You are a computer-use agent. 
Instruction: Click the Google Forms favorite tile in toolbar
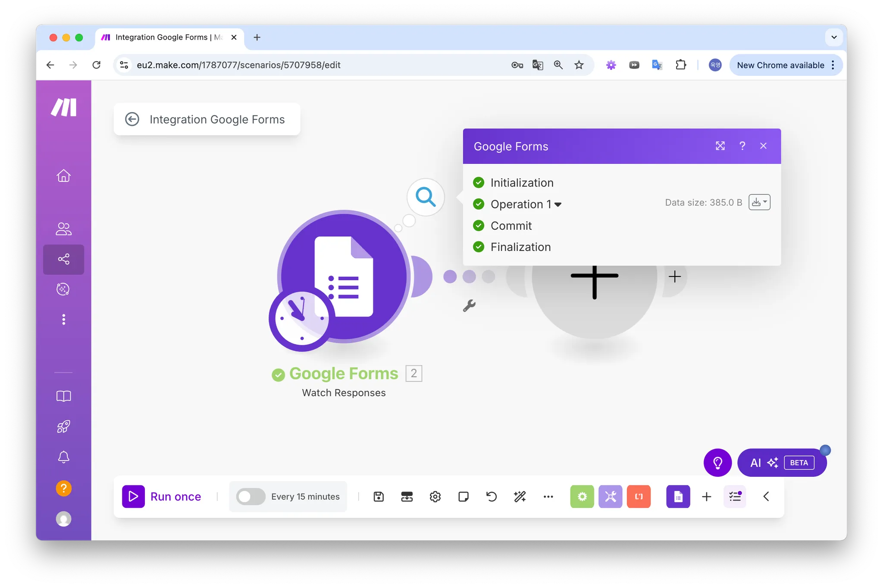[x=678, y=497]
